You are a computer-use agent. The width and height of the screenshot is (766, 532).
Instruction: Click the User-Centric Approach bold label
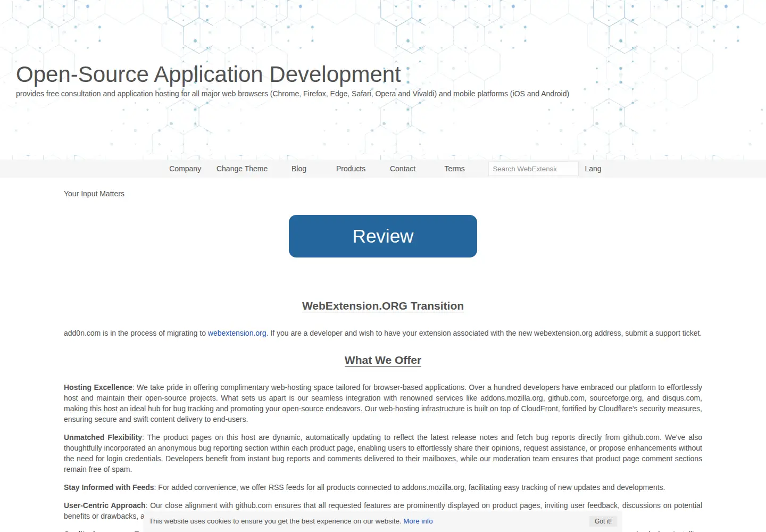[105, 505]
